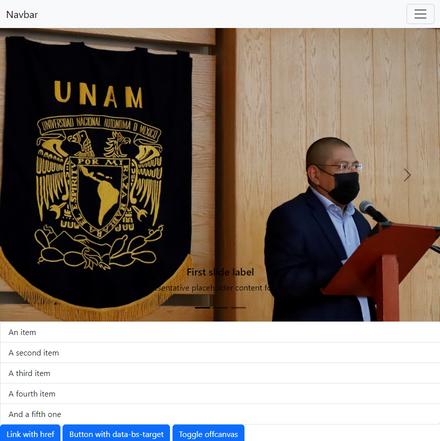The height and width of the screenshot is (441, 440).
Task: Switch to the third carousel indicator
Action: point(238,307)
